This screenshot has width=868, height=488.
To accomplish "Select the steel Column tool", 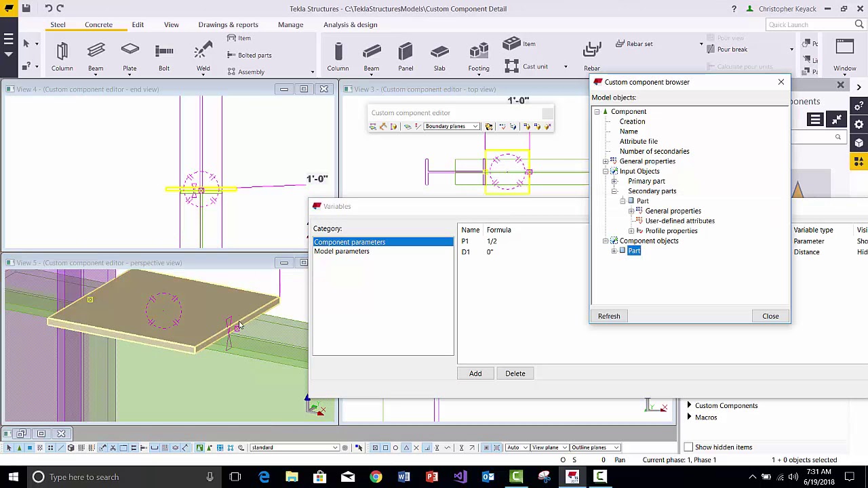I will point(62,57).
